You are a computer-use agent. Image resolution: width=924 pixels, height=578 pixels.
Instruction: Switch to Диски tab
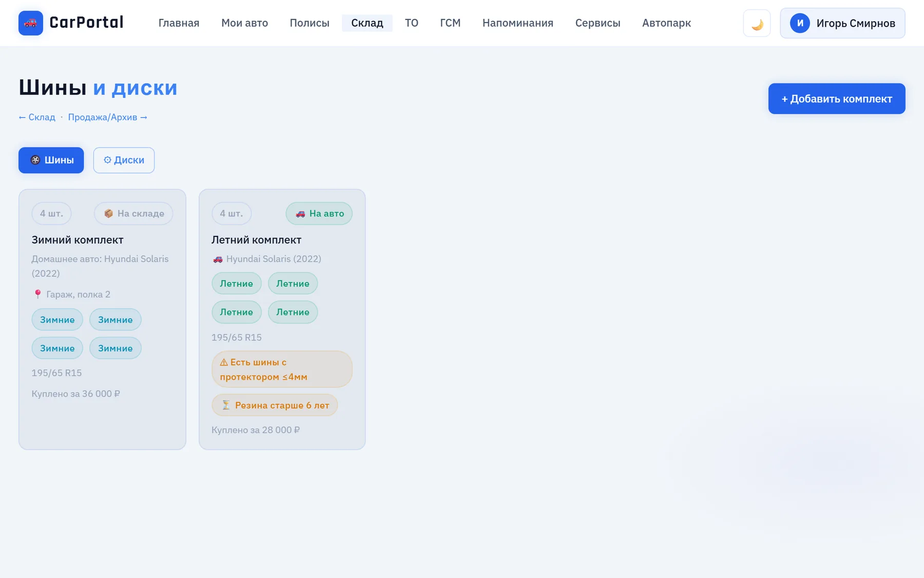124,160
